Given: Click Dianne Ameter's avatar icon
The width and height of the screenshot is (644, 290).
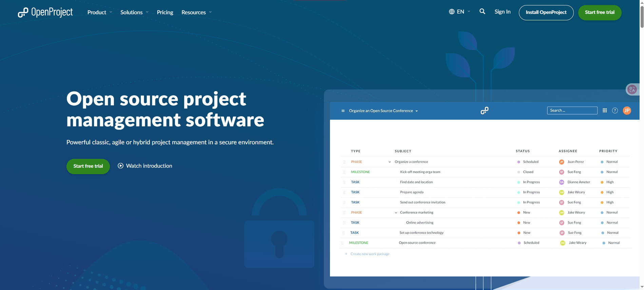Looking at the screenshot, I should point(562,182).
